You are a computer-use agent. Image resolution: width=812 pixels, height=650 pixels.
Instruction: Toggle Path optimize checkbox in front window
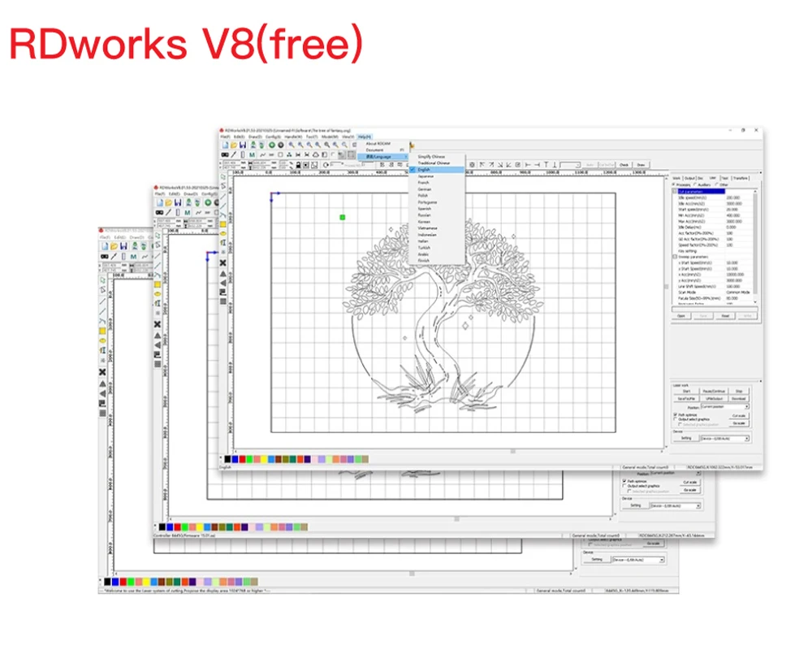pyautogui.click(x=676, y=414)
